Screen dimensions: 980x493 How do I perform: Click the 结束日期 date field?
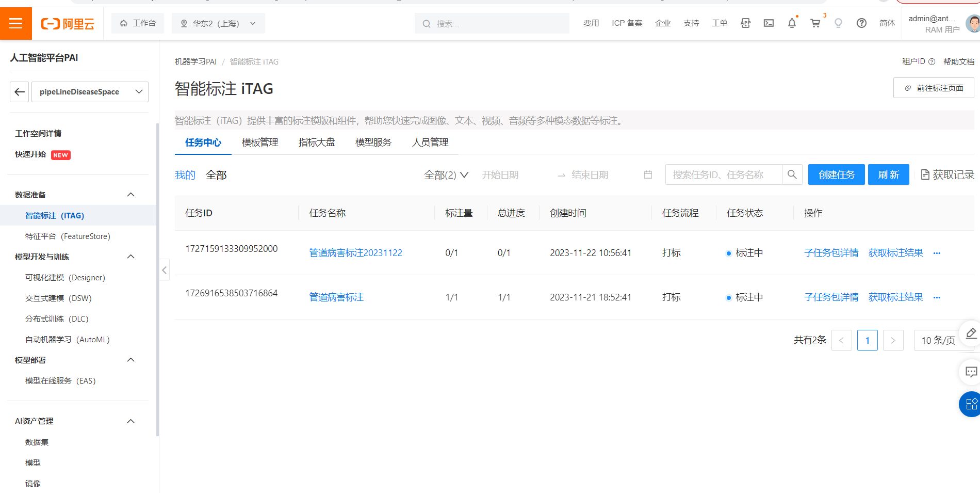pyautogui.click(x=590, y=175)
